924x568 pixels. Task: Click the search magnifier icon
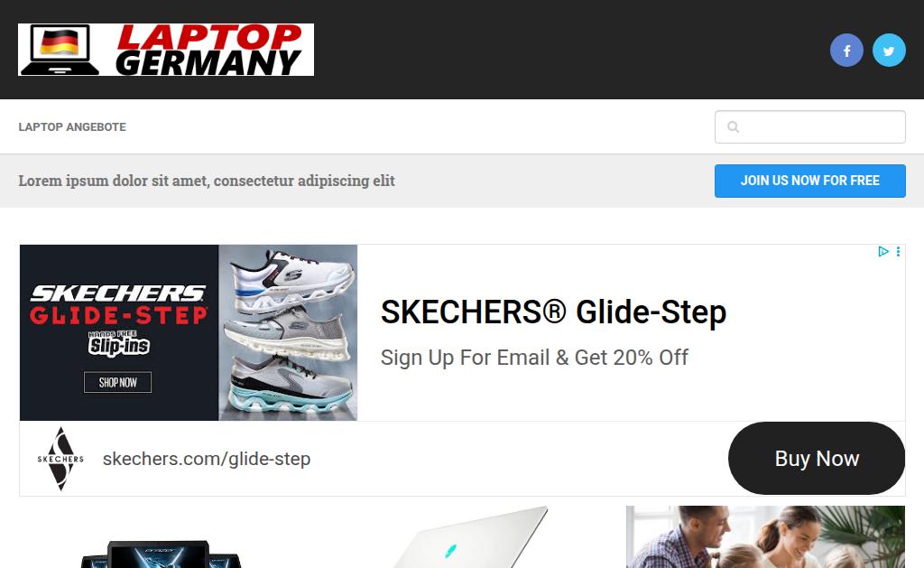click(x=733, y=126)
